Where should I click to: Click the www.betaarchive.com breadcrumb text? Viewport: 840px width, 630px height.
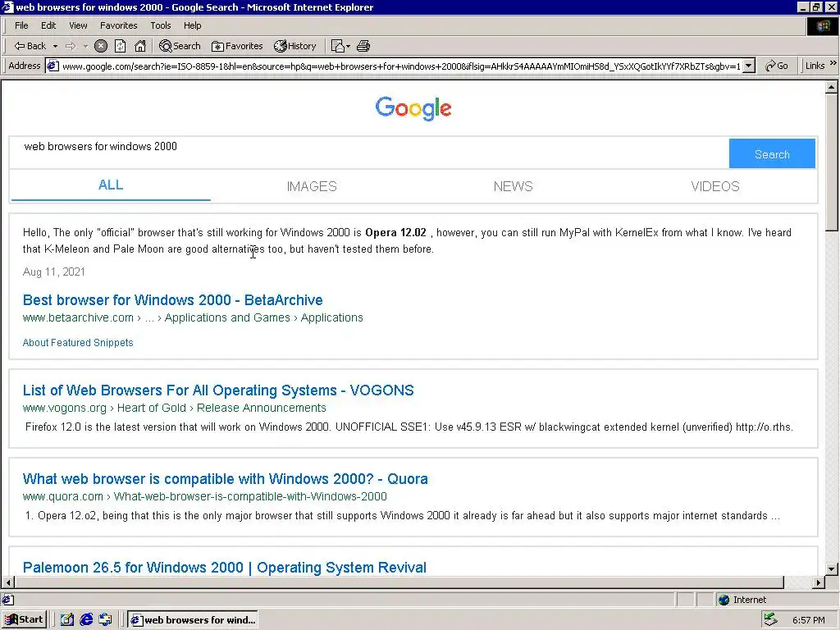pyautogui.click(x=78, y=317)
